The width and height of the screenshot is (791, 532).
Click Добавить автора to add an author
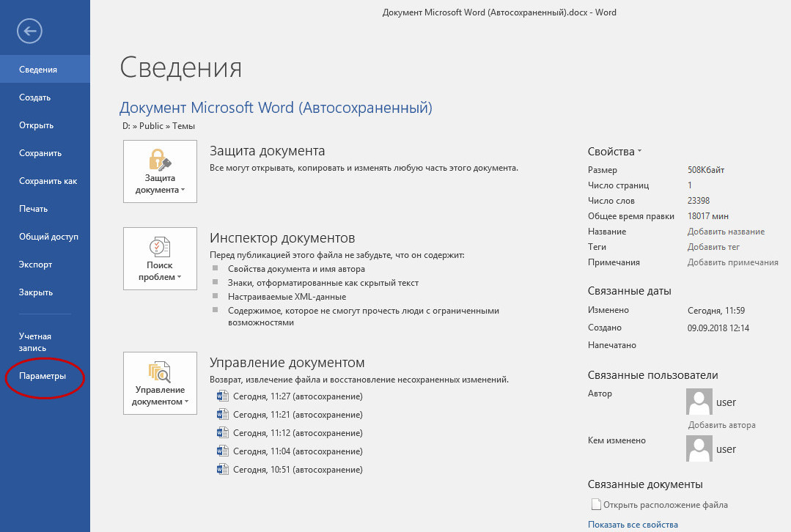click(x=722, y=424)
